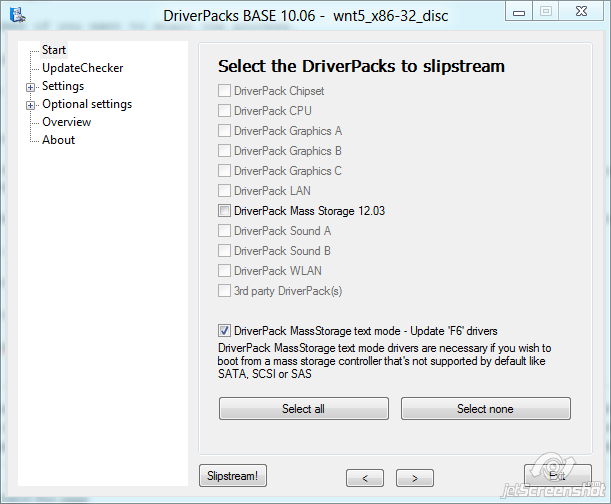
Task: Toggle the DriverPack Sound A checkbox
Action: pos(224,231)
